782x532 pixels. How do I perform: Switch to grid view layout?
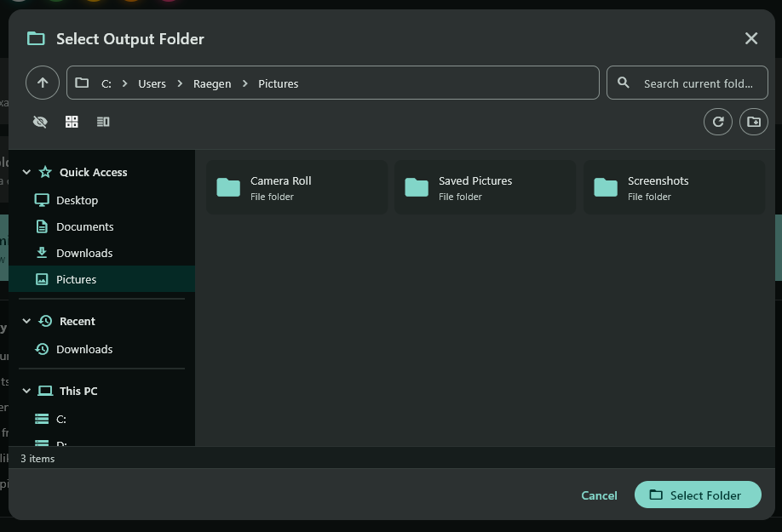(x=72, y=122)
